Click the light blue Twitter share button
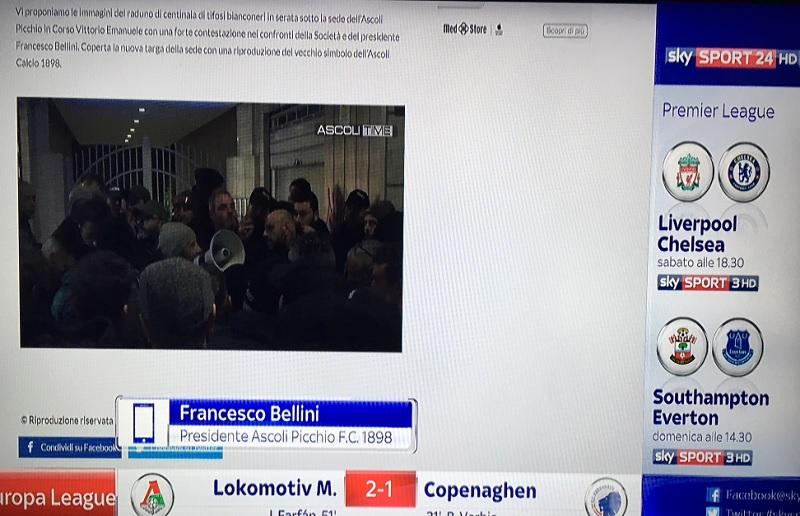The width and height of the screenshot is (800, 516). [176, 452]
